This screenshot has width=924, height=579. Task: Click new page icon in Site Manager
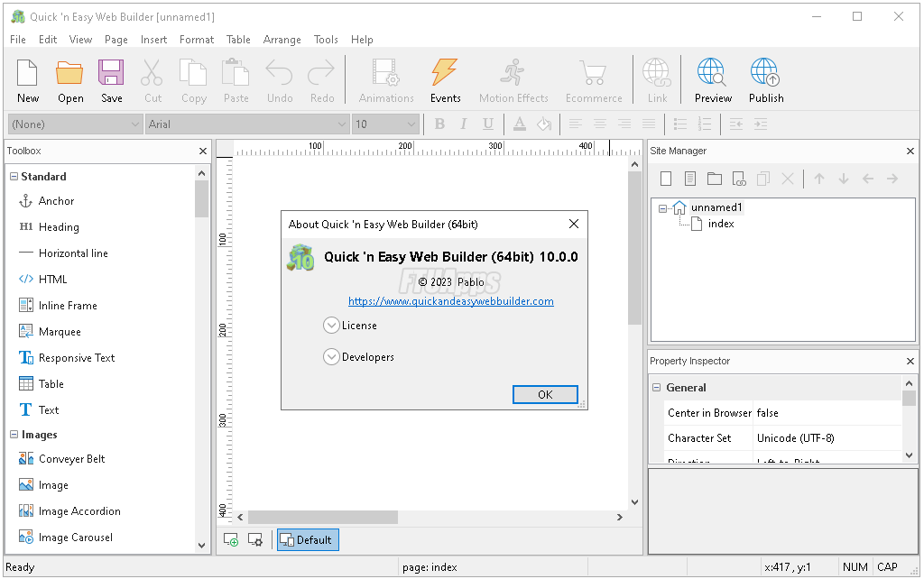tap(666, 179)
